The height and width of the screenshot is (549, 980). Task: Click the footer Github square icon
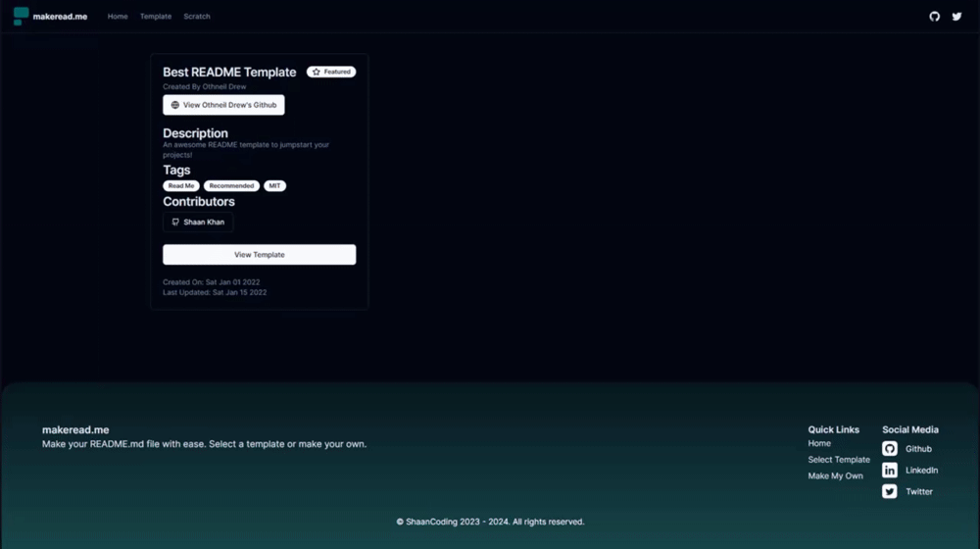click(890, 448)
